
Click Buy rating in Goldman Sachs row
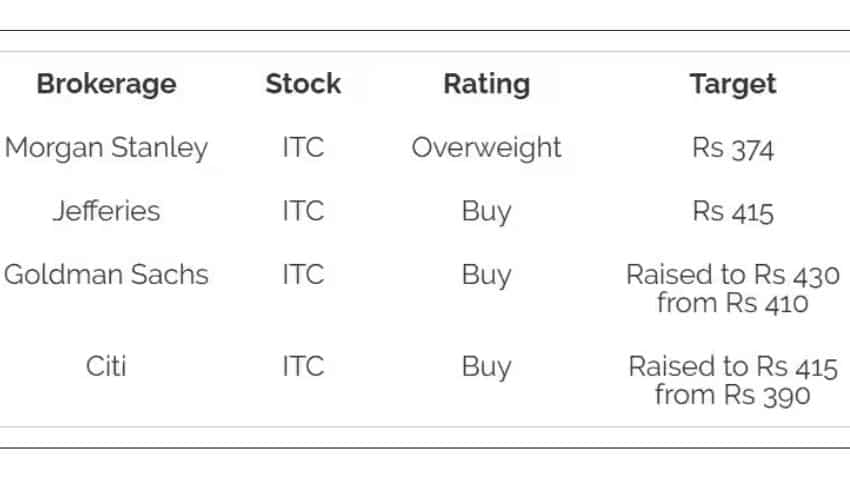[486, 275]
